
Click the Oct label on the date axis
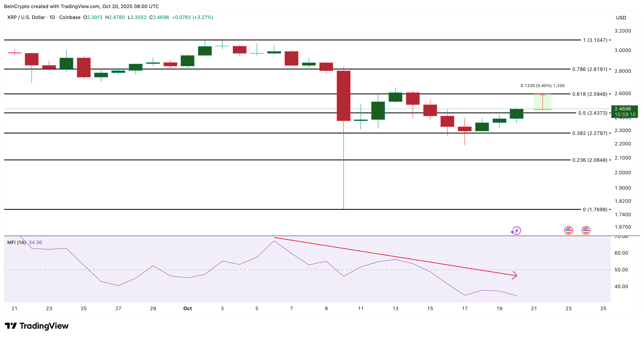[188, 309]
